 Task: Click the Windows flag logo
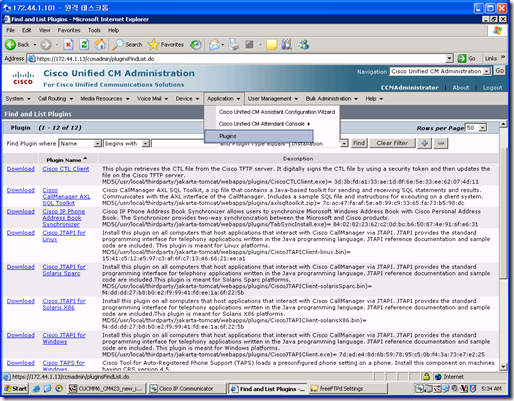click(498, 31)
